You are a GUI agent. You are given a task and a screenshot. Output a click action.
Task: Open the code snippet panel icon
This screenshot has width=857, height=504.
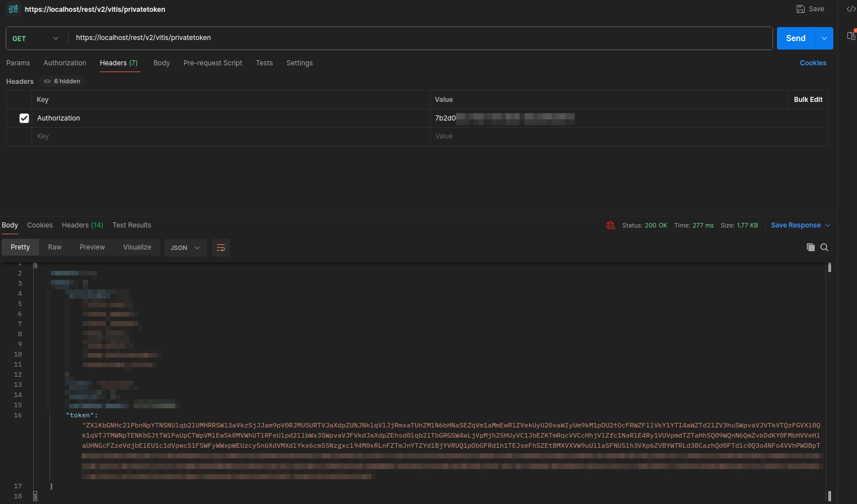tap(851, 9)
